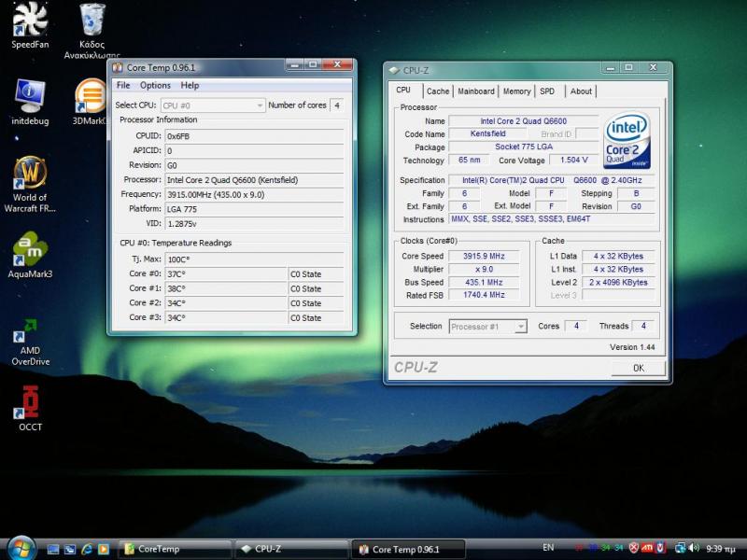Launch Internet Explorer from Quick Launch
This screenshot has height=560, width=747.
point(87,549)
